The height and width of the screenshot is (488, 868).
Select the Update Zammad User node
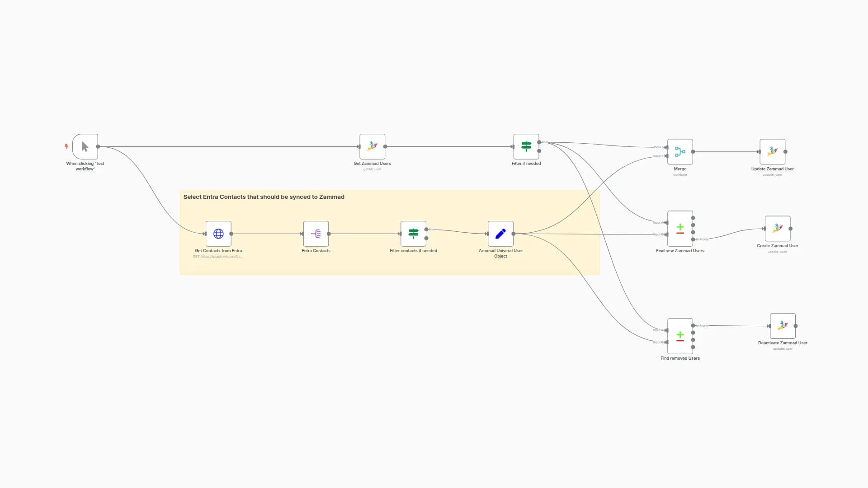[772, 152]
